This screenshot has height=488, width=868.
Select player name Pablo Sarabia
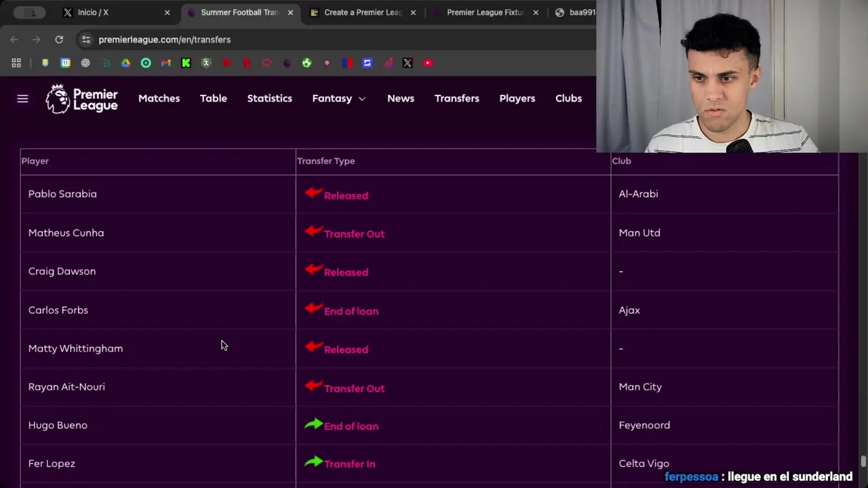click(62, 194)
